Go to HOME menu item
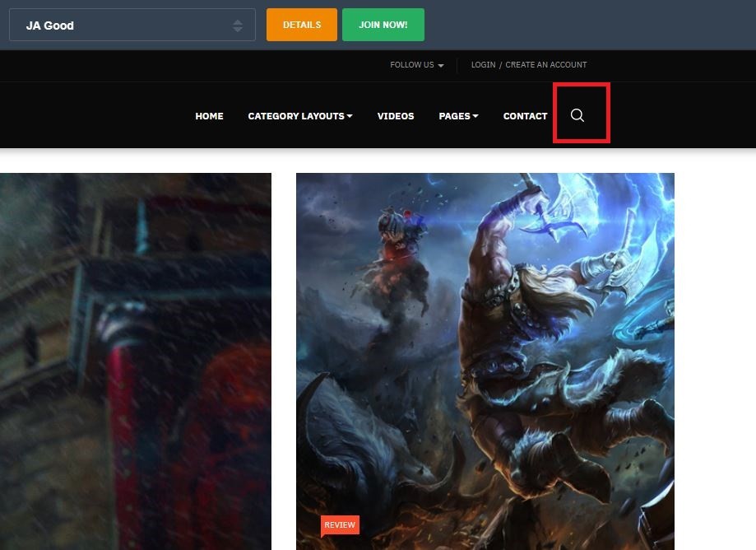 [209, 116]
